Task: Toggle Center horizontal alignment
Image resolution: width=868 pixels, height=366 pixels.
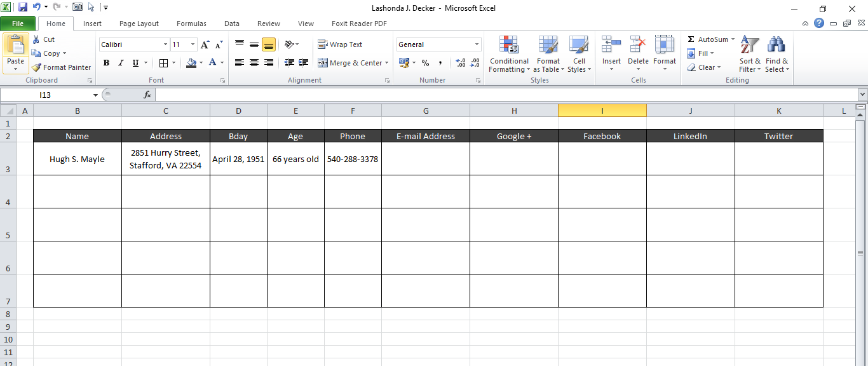Action: (254, 63)
